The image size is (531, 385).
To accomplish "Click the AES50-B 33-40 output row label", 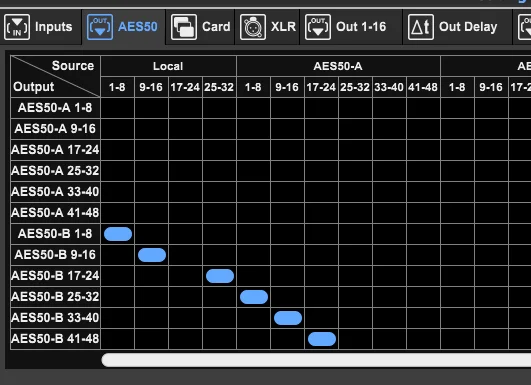I will [x=55, y=318].
